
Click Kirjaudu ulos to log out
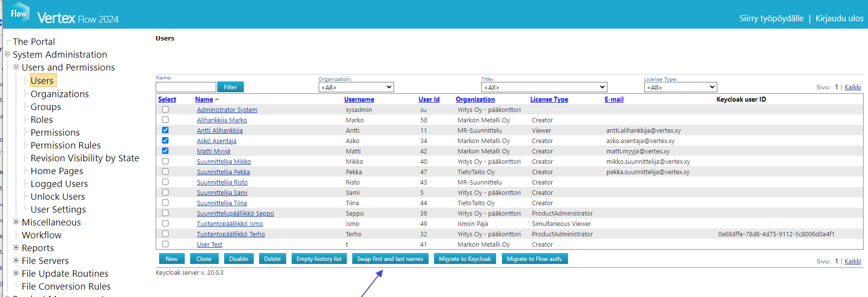tap(839, 18)
